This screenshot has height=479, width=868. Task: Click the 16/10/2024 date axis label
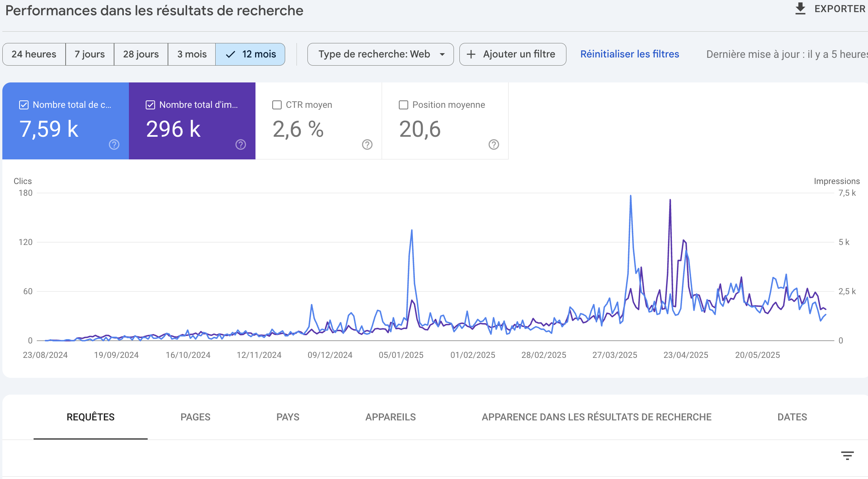(x=188, y=355)
